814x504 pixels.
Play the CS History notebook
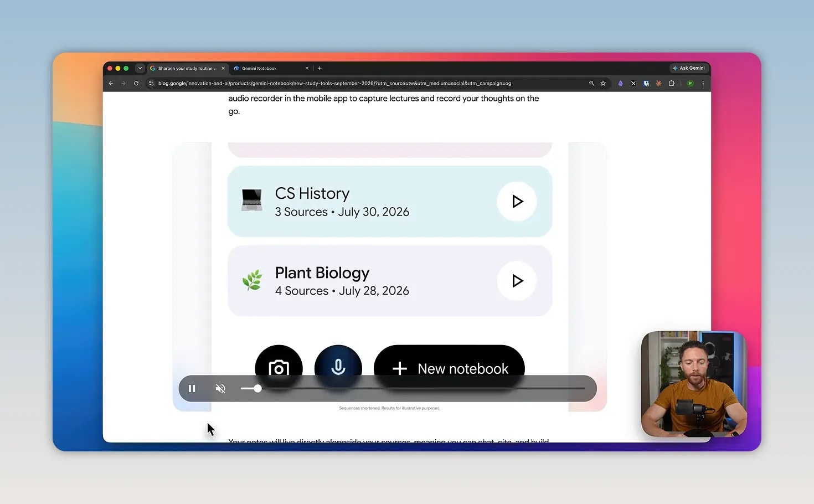click(x=517, y=202)
